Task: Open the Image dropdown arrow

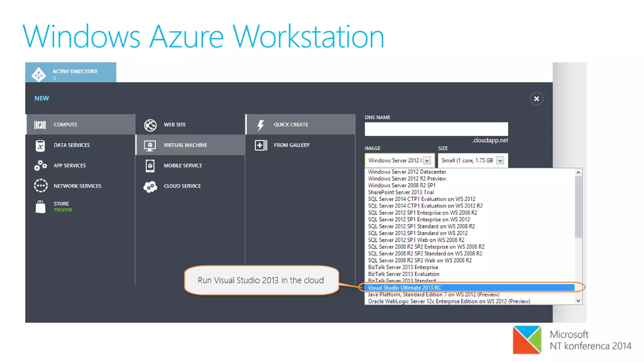Action: [x=427, y=161]
